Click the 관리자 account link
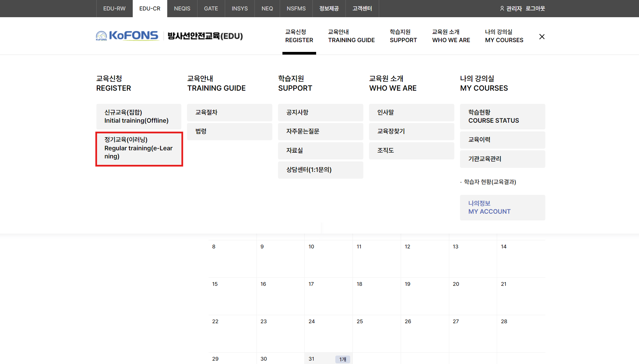Viewport: 639px width, 364px height. pyautogui.click(x=514, y=8)
